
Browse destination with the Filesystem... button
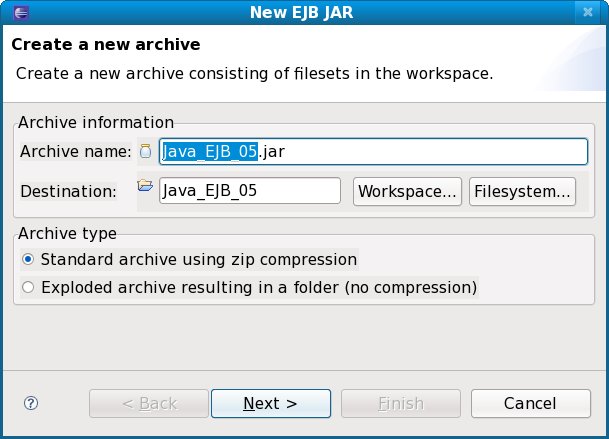[x=522, y=191]
